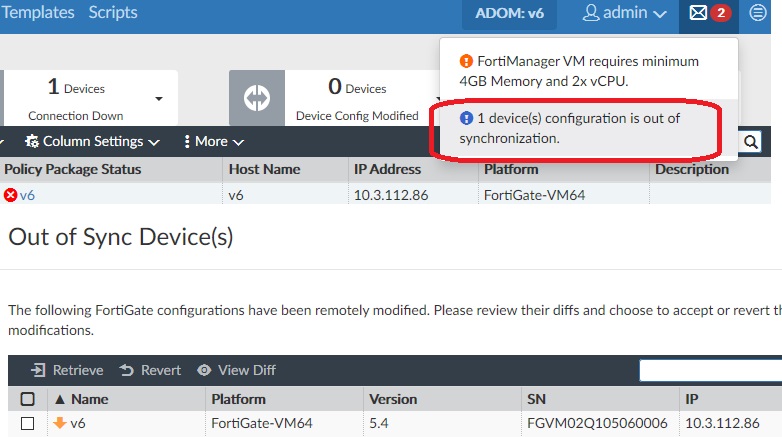Viewport: 782px width, 437px height.
Task: Expand the Connection Down devices dropdown arrow
Action: [x=158, y=98]
